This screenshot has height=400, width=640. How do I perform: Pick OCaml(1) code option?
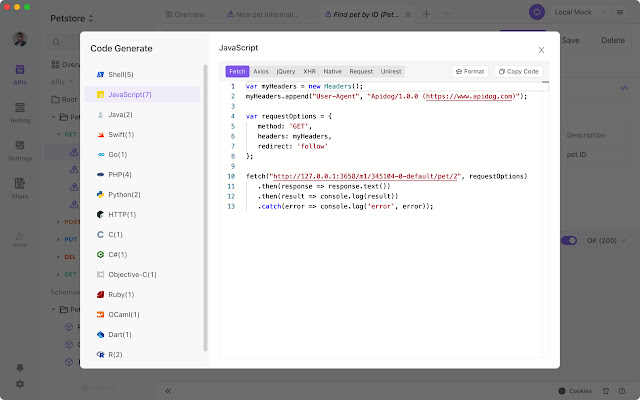click(x=142, y=314)
